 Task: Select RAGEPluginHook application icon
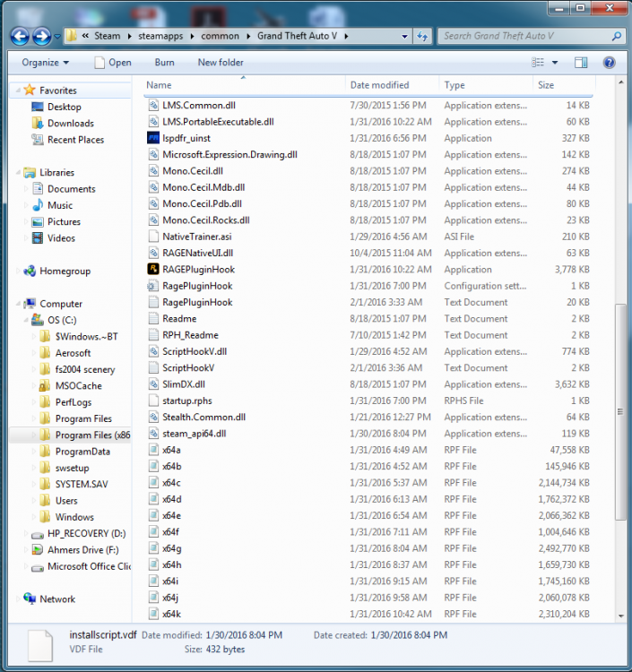point(153,269)
